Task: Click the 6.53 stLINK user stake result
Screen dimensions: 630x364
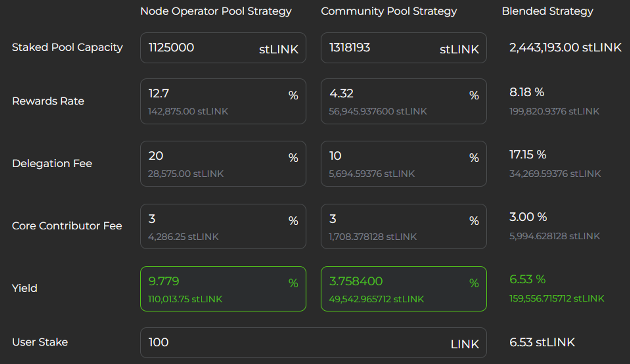Action: pos(542,343)
